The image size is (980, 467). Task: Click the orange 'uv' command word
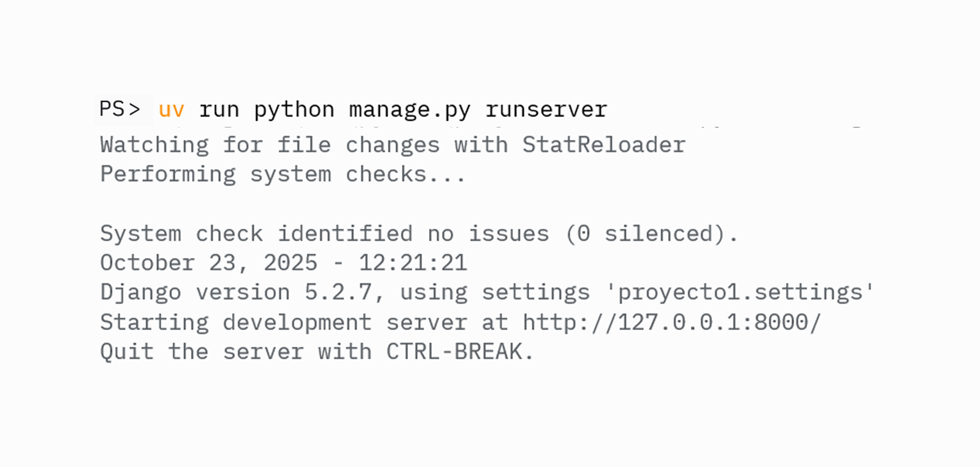pos(172,110)
